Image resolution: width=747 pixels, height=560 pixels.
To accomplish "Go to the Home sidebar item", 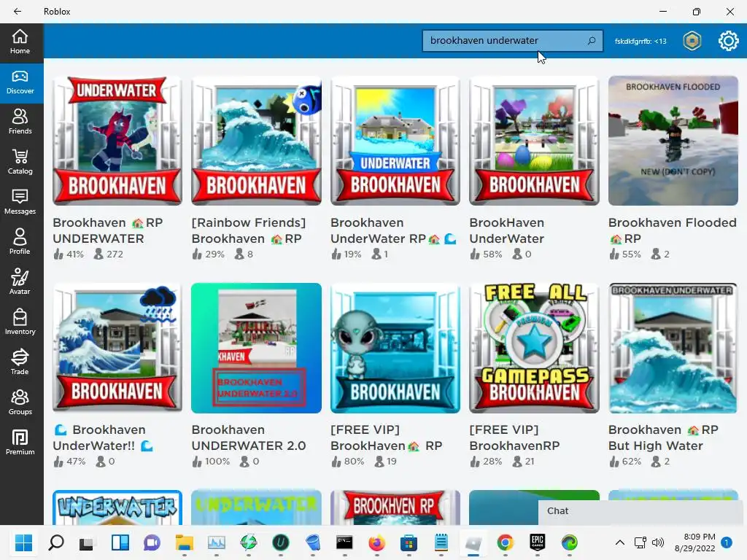I will pos(20,42).
